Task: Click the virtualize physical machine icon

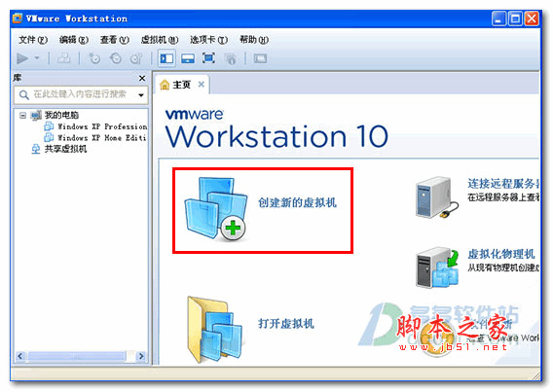Action: (x=437, y=267)
